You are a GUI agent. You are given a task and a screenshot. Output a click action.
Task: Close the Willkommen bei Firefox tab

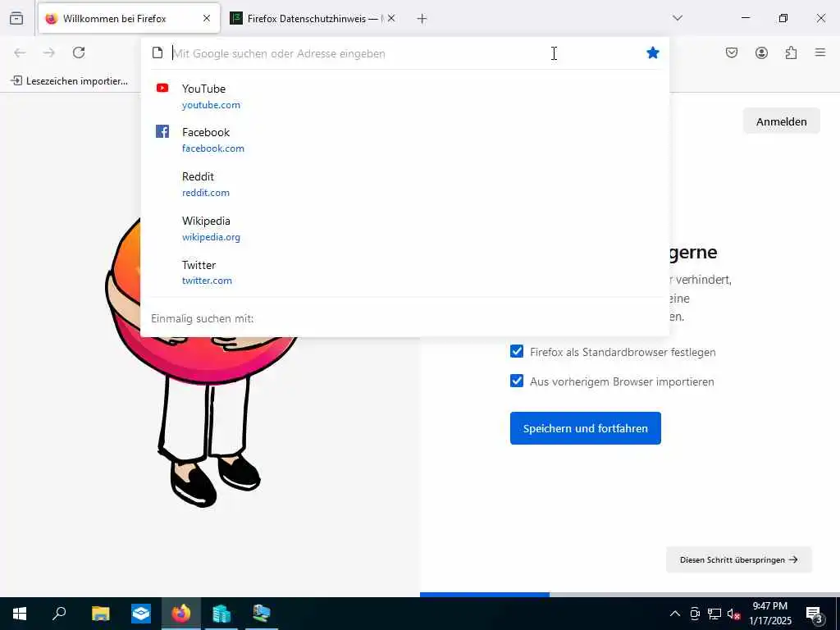pyautogui.click(x=207, y=19)
